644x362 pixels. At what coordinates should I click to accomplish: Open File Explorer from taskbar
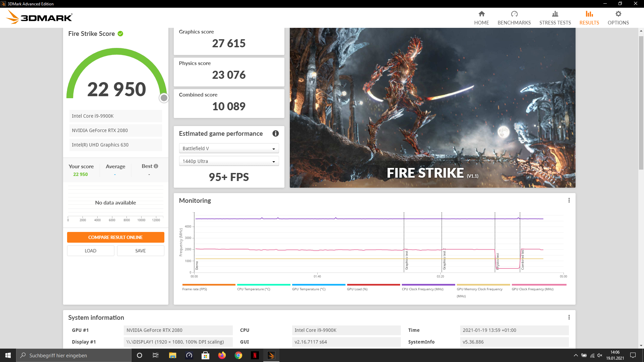point(172,355)
